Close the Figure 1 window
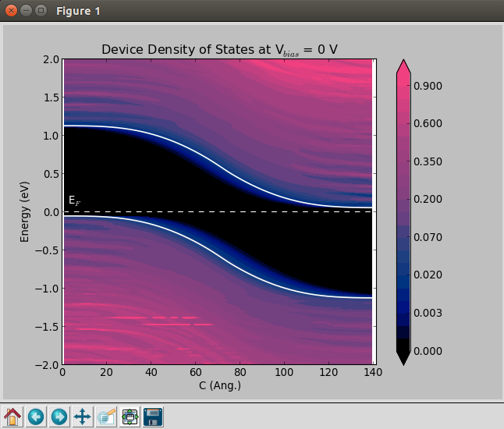 point(11,11)
